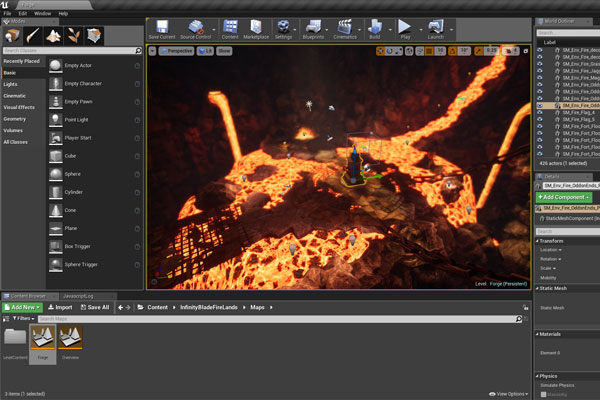Toggle grid snapping in the viewport
This screenshot has width=600, height=400.
429,51
